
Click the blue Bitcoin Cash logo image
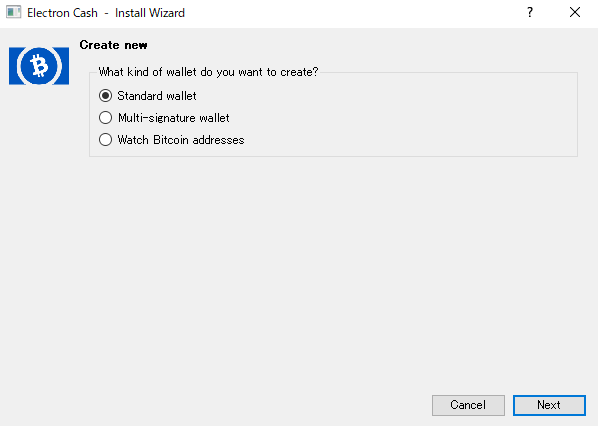39,66
